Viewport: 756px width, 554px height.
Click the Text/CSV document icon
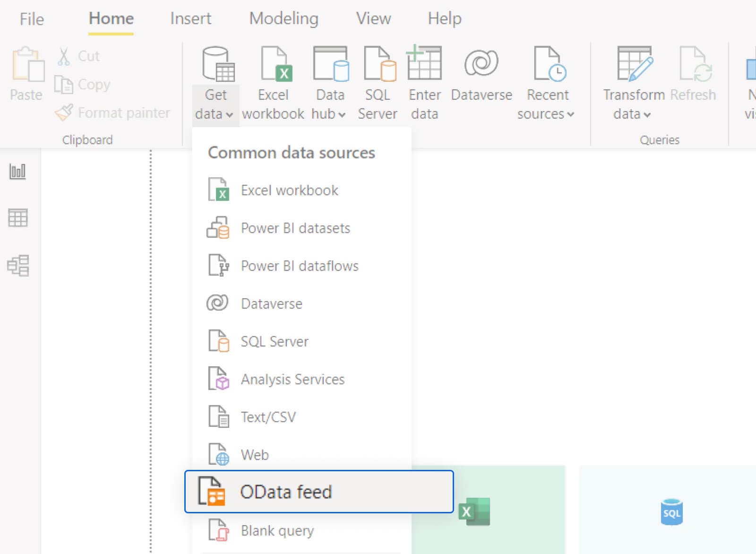tap(219, 416)
